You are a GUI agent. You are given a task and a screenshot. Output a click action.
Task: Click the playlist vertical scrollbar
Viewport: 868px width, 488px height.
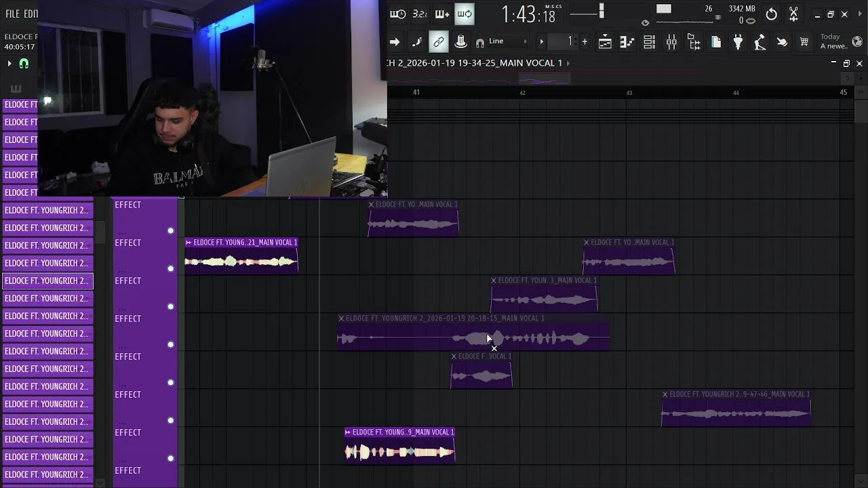click(x=861, y=112)
